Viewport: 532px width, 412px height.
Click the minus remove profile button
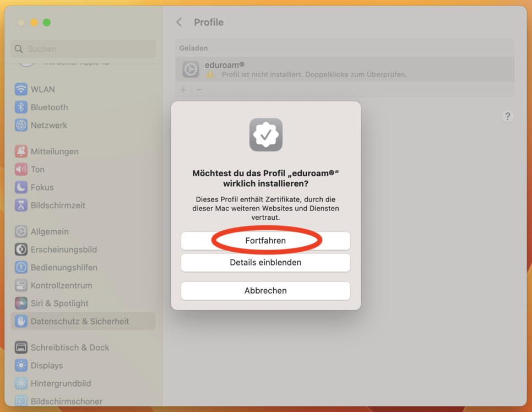coord(199,90)
